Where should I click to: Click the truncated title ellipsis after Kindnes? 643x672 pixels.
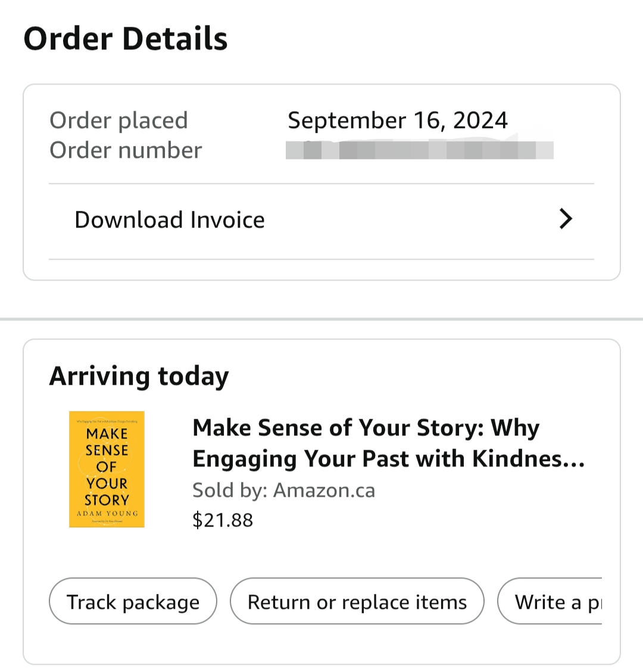point(574,459)
